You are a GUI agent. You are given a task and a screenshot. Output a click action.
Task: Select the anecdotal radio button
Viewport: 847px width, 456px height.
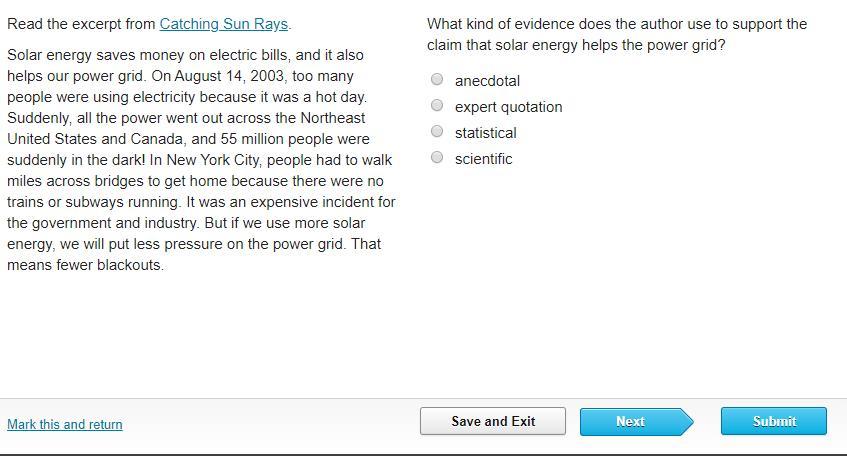coord(437,80)
